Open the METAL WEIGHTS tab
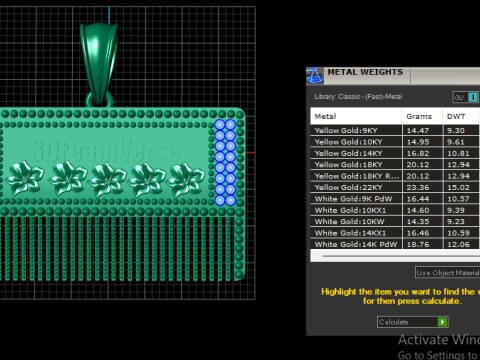 coord(365,72)
